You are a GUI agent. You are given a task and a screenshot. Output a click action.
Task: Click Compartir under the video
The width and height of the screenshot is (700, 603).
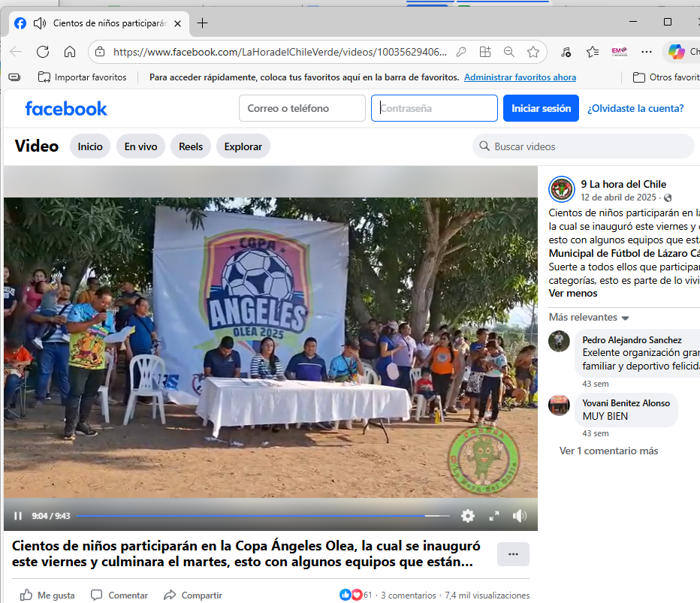193,595
